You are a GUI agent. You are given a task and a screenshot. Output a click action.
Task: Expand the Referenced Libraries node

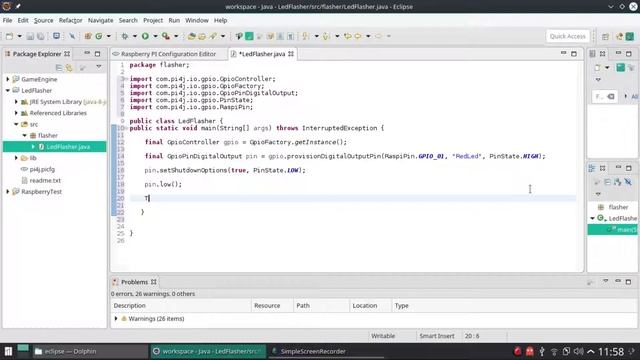16,113
